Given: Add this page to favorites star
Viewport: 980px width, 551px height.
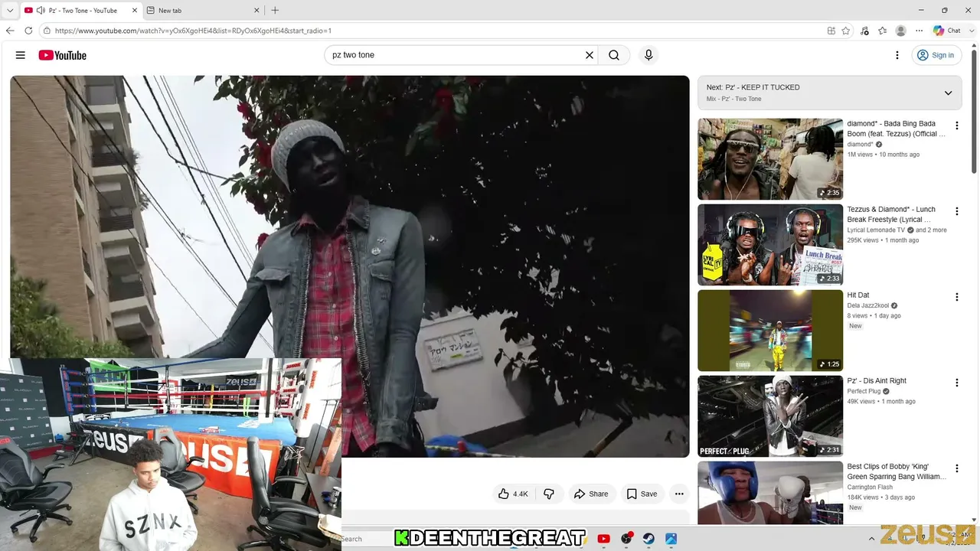Looking at the screenshot, I should pyautogui.click(x=846, y=31).
